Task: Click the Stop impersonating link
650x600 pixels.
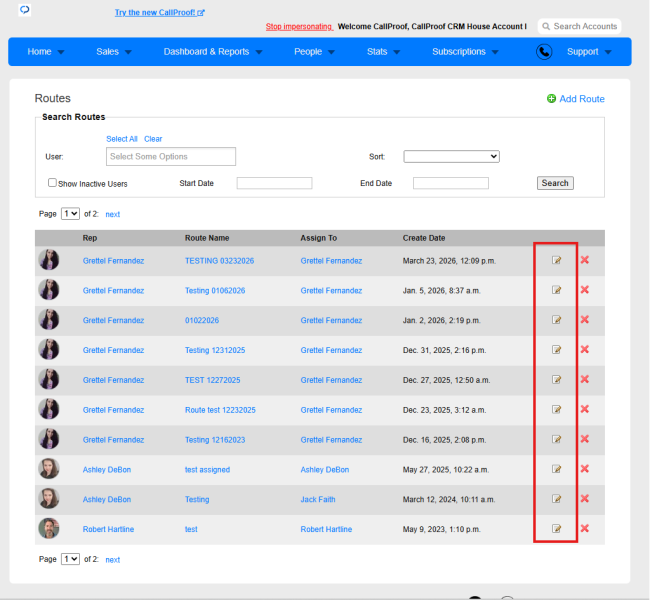Action: 299,27
